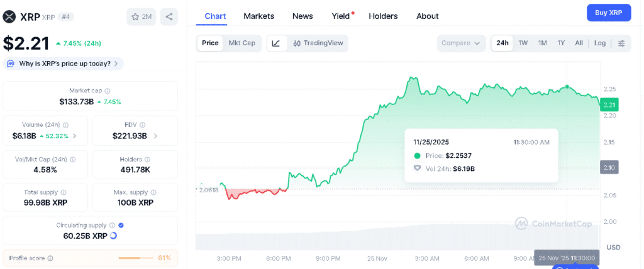The width and height of the screenshot is (644, 269).
Task: Select Mkt Cap chart mode
Action: (242, 43)
